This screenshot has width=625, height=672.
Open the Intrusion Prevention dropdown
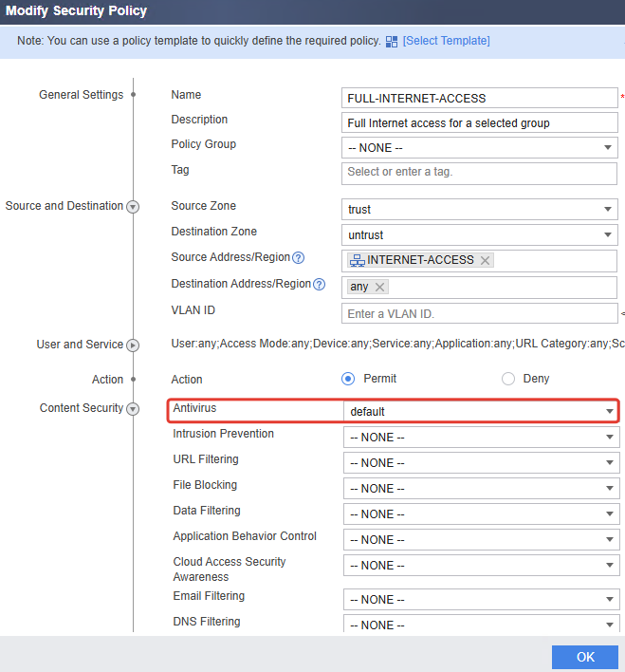click(x=481, y=438)
